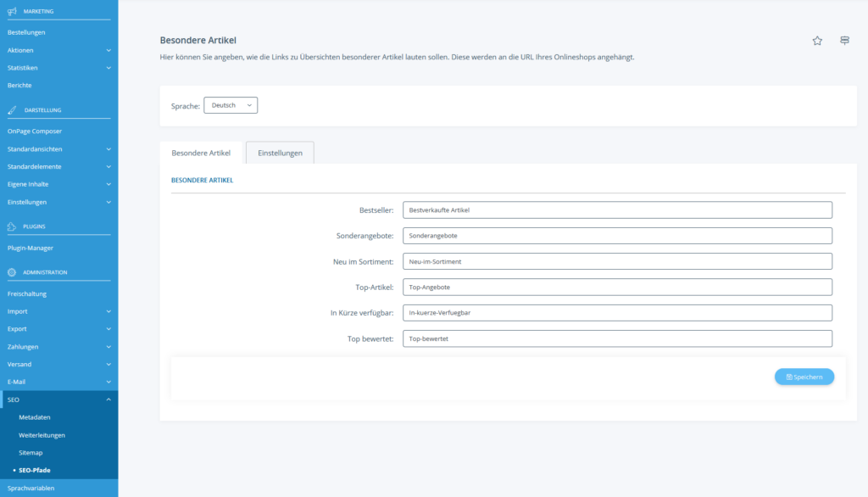This screenshot has width=868, height=497.
Task: Open Sprachvariablen in sidebar
Action: point(31,489)
